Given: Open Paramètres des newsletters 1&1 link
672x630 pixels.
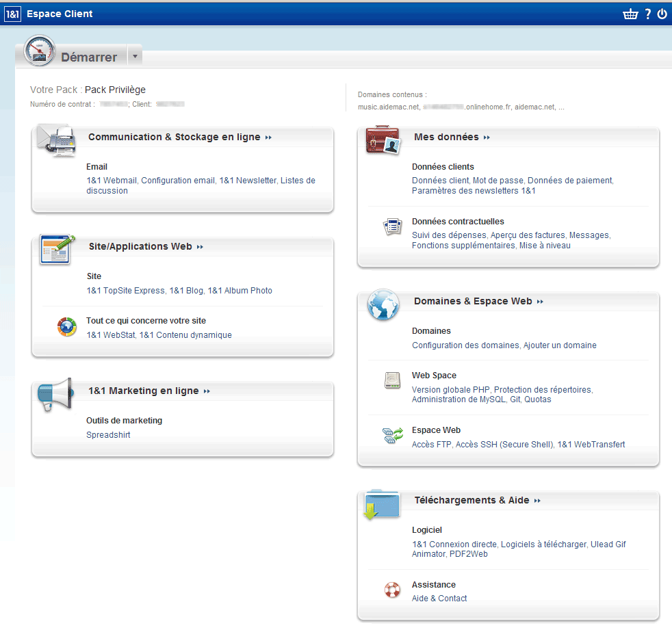Looking at the screenshot, I should click(474, 191).
